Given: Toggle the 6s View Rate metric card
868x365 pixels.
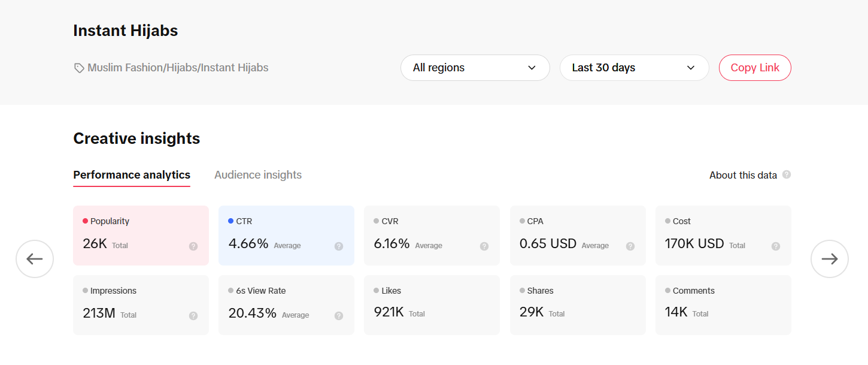Looking at the screenshot, I should (x=286, y=305).
